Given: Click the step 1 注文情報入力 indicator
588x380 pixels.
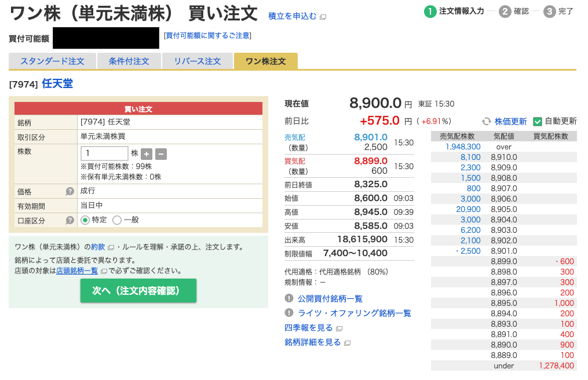Looking at the screenshot, I should [x=454, y=11].
